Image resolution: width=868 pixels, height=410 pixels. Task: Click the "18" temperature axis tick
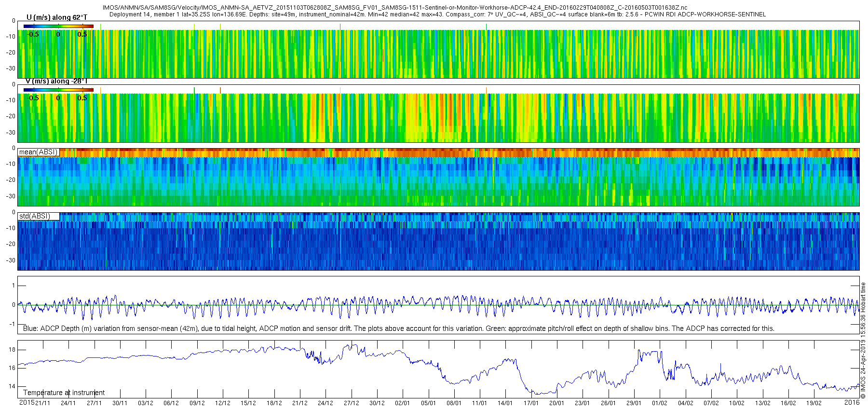(12, 350)
